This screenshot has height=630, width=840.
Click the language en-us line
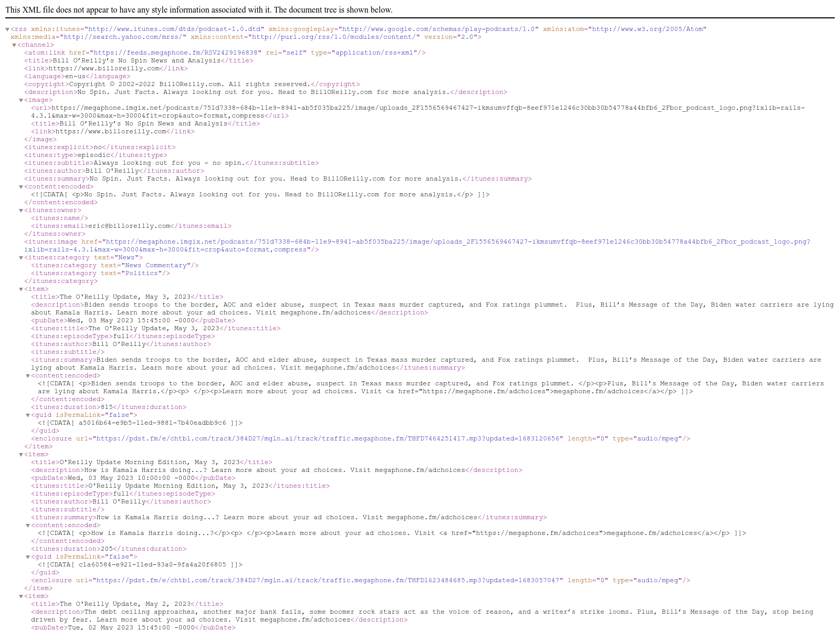[x=77, y=76]
